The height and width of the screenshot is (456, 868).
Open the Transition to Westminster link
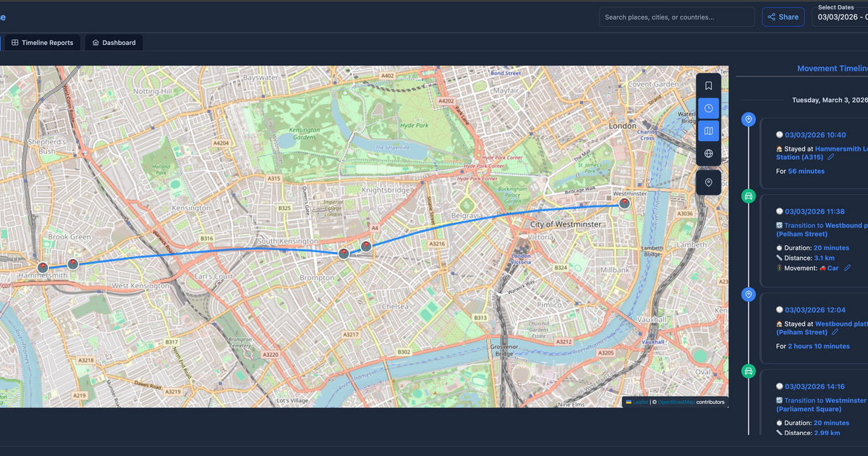tap(822, 405)
